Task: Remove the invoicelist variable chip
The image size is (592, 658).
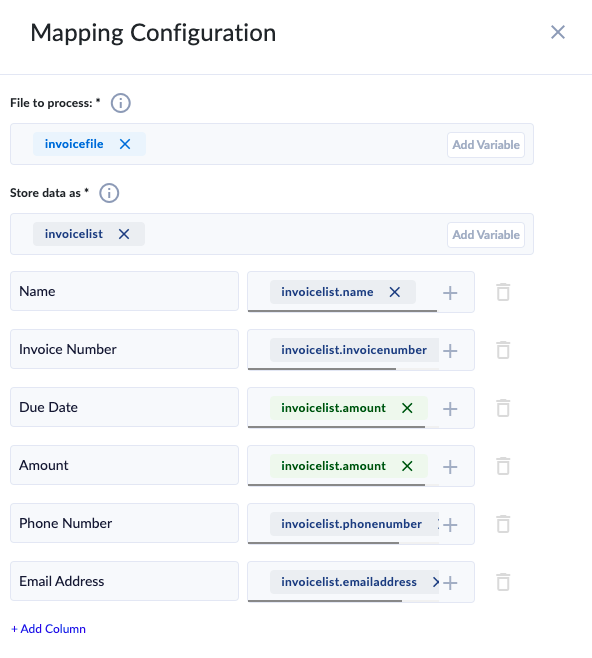Action: point(124,234)
